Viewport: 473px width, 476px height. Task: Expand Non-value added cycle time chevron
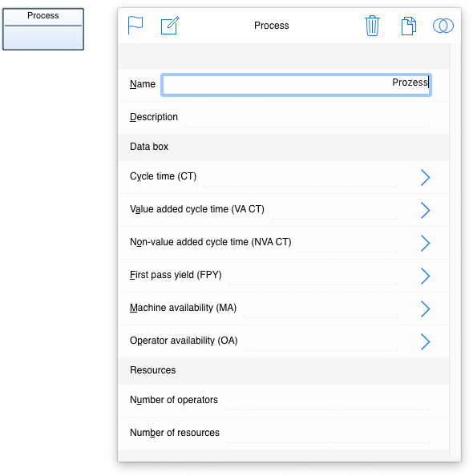(x=426, y=243)
